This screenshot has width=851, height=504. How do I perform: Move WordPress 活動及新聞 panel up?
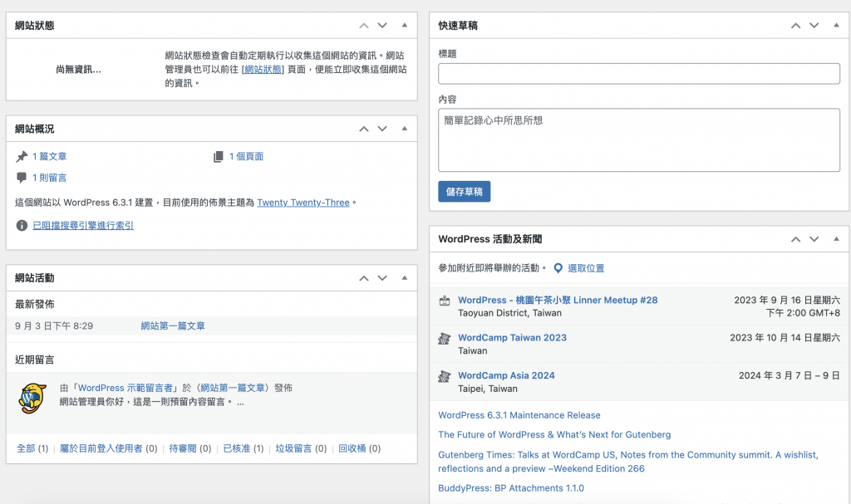tap(795, 238)
